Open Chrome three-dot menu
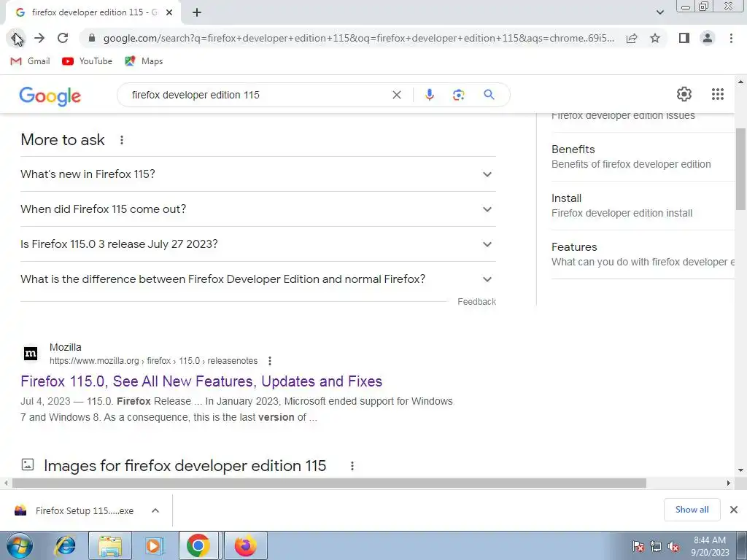The image size is (747, 560). click(731, 38)
